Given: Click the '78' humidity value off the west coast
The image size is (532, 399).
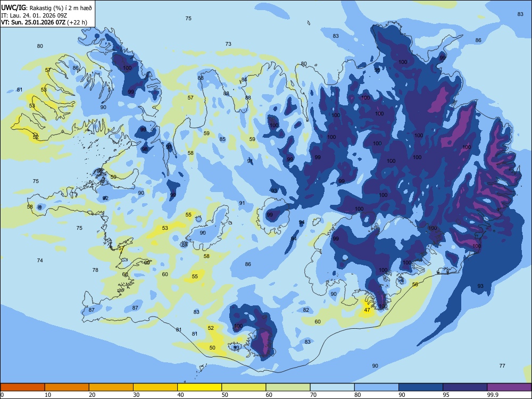Looking at the screenshot, I should pyautogui.click(x=95, y=270).
